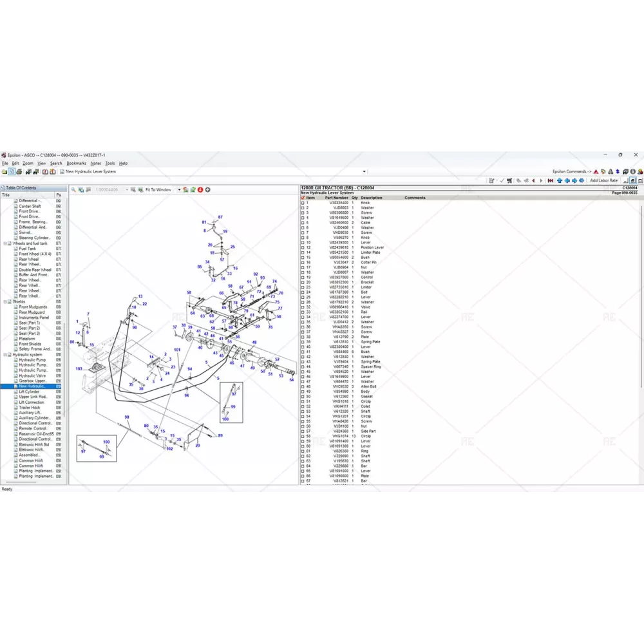Collapse the Wheels and fuel tank node
Viewport: 644px width, 644px height.
(x=5, y=243)
